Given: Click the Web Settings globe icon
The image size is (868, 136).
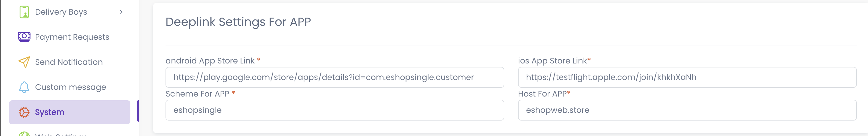Looking at the screenshot, I should click(24, 134).
